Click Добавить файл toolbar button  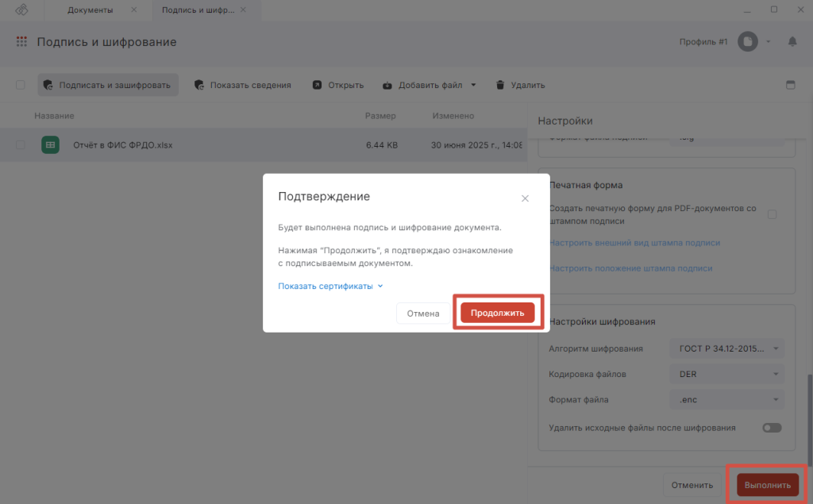point(424,85)
